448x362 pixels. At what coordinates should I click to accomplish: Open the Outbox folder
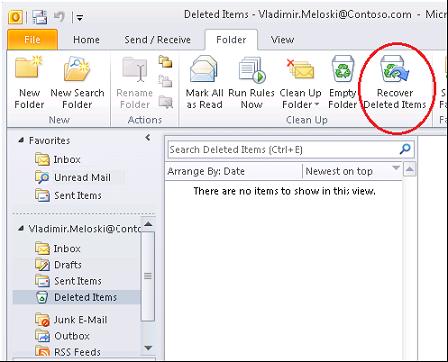(62, 336)
